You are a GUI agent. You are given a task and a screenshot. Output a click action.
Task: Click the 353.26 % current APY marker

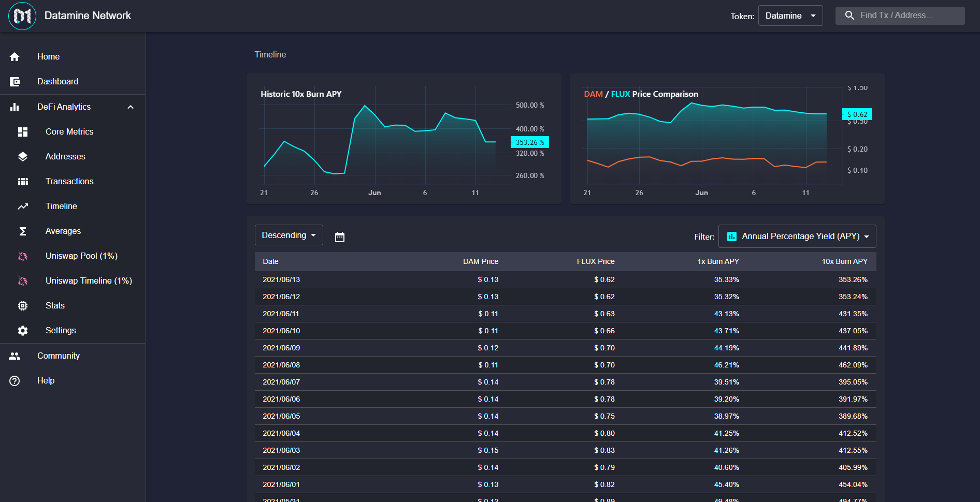(x=530, y=142)
